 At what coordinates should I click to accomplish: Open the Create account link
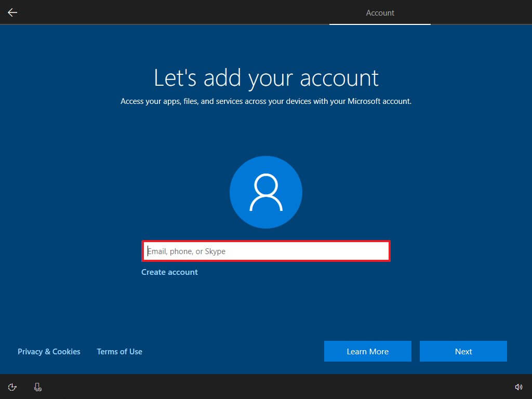169,272
